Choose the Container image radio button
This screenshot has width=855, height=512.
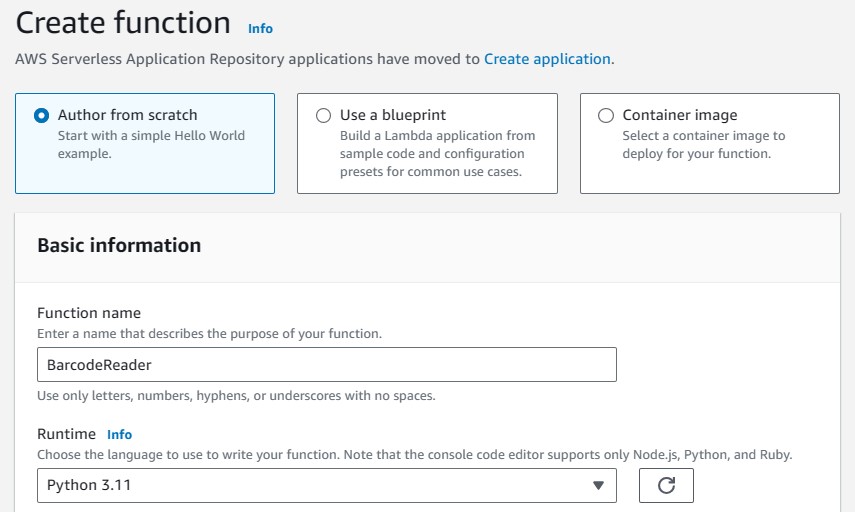click(606, 115)
